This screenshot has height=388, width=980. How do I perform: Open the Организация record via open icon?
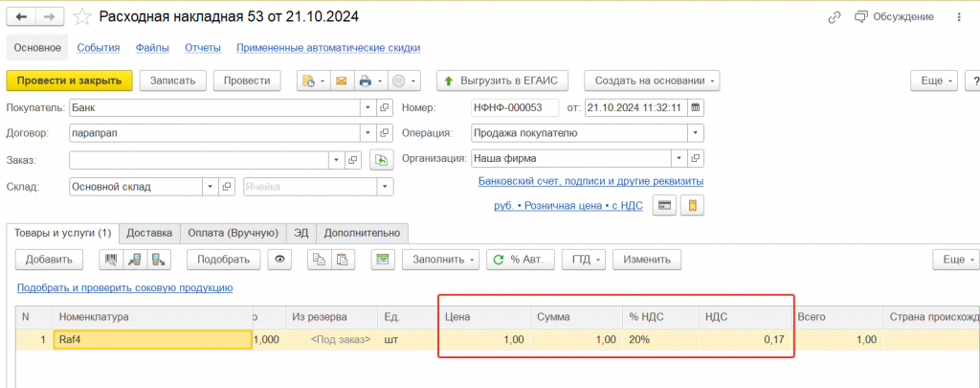click(x=697, y=158)
